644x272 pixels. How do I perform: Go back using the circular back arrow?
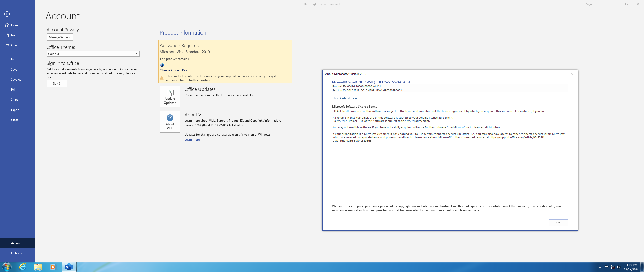click(7, 14)
